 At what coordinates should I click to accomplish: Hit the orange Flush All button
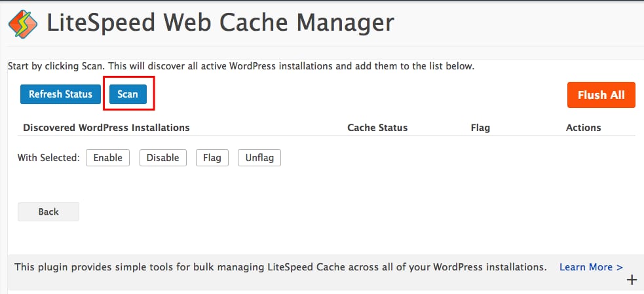[x=601, y=95]
